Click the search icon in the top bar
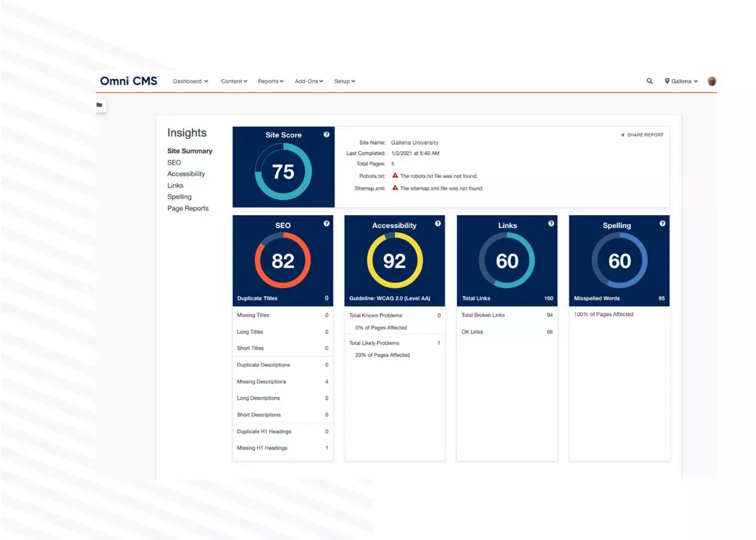The height and width of the screenshot is (540, 756). (649, 81)
